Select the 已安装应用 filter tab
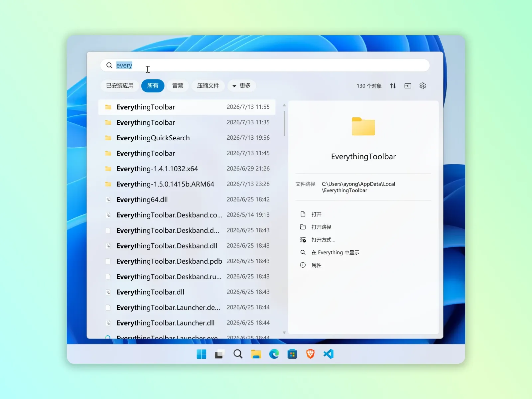Screen dimensions: 532x399 coord(120,86)
